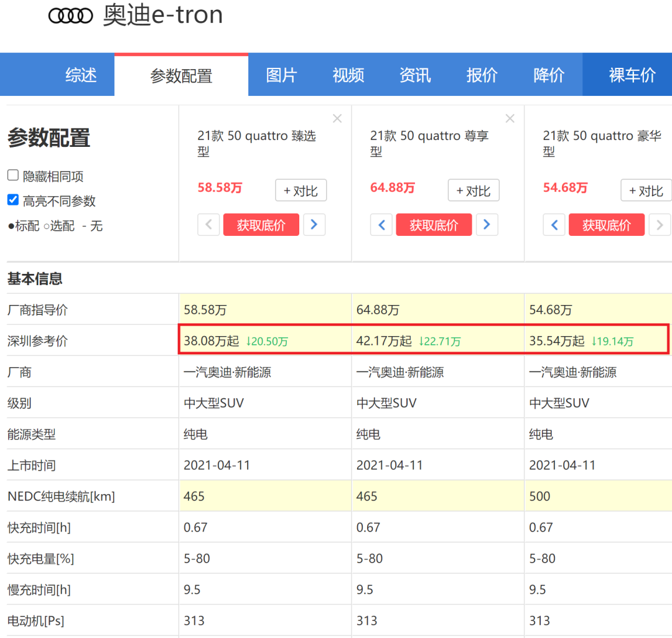The image size is (672, 638).
Task: Open the 21款 50 quattro 臻选型 title
Action: tap(257, 143)
